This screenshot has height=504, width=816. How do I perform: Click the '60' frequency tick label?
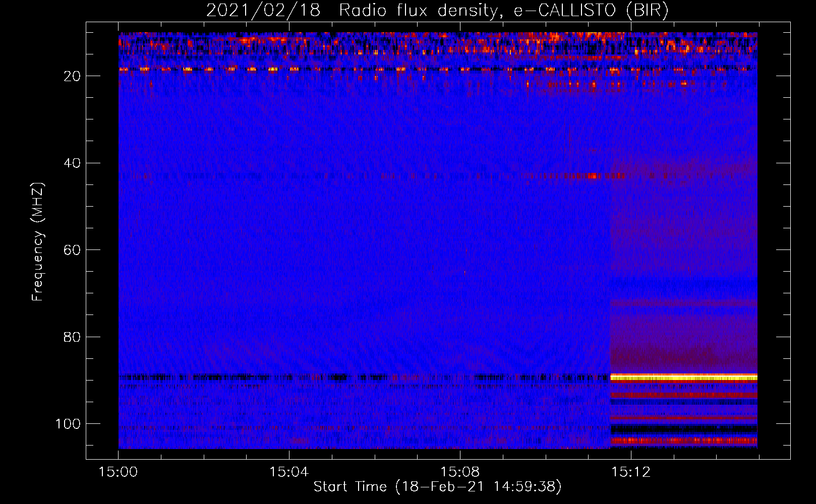pyautogui.click(x=72, y=250)
